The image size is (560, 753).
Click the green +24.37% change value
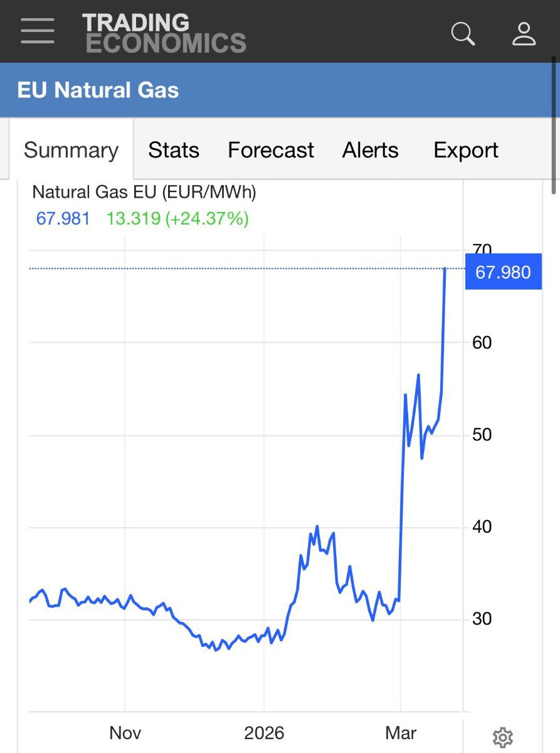[x=207, y=218]
